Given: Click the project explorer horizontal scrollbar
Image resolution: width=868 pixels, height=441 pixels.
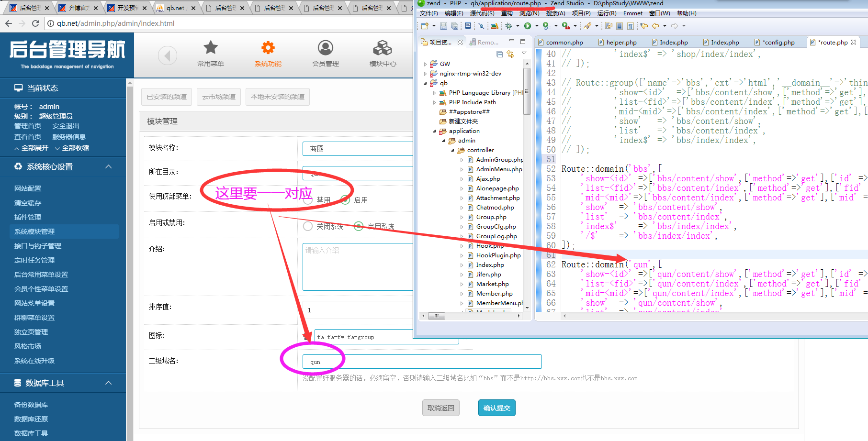Looking at the screenshot, I should point(436,316).
